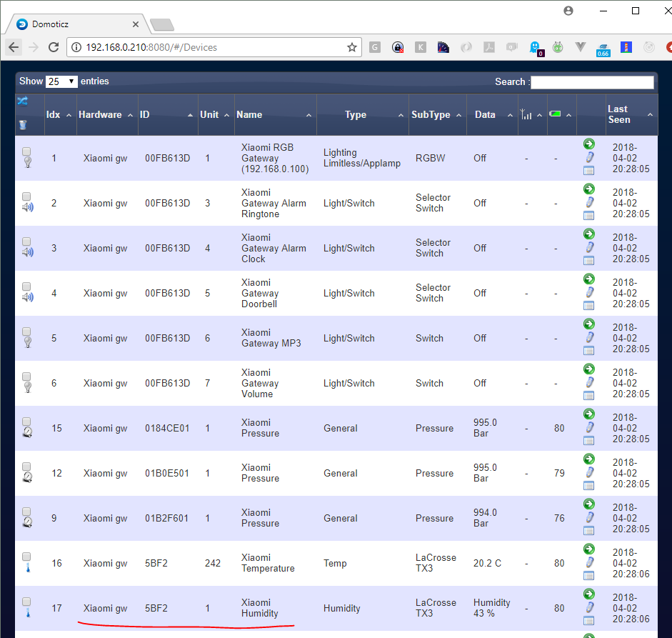Viewport: 672px width, 638px height.
Task: Open the Chrome profile account icon
Action: coord(568,11)
